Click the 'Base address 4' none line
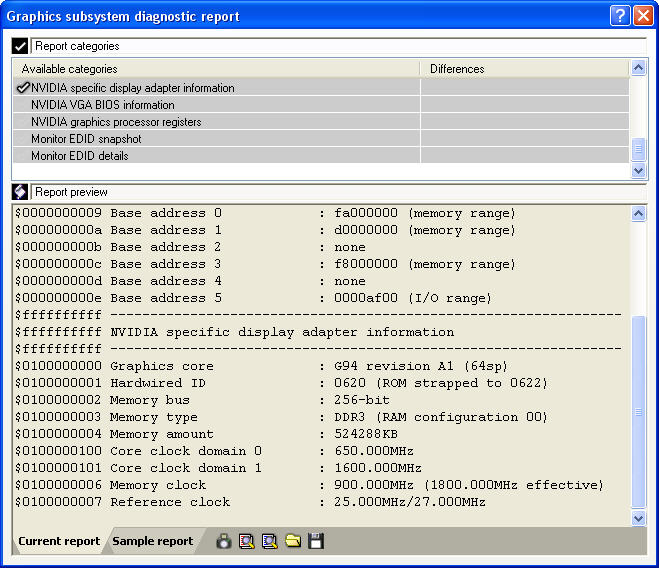Screen dimensions: 659x568 coord(190,281)
